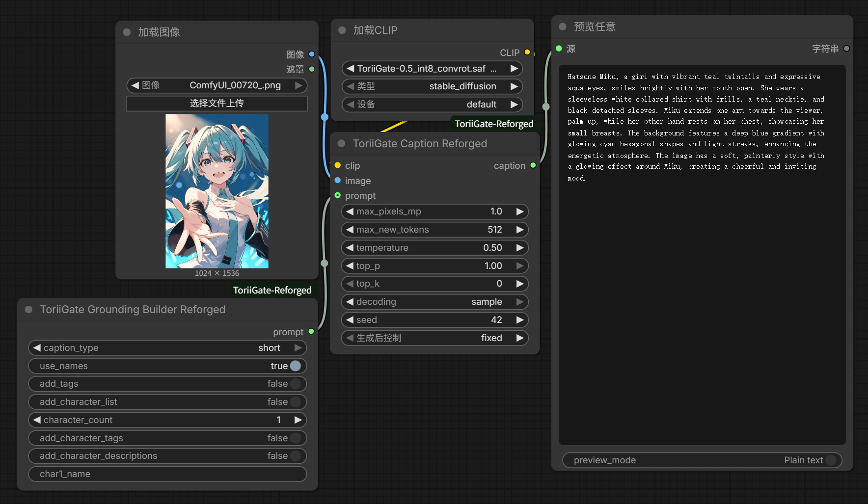Collapse the ToriiGate Grounding Builder node dot
The height and width of the screenshot is (504, 868).
(x=28, y=310)
